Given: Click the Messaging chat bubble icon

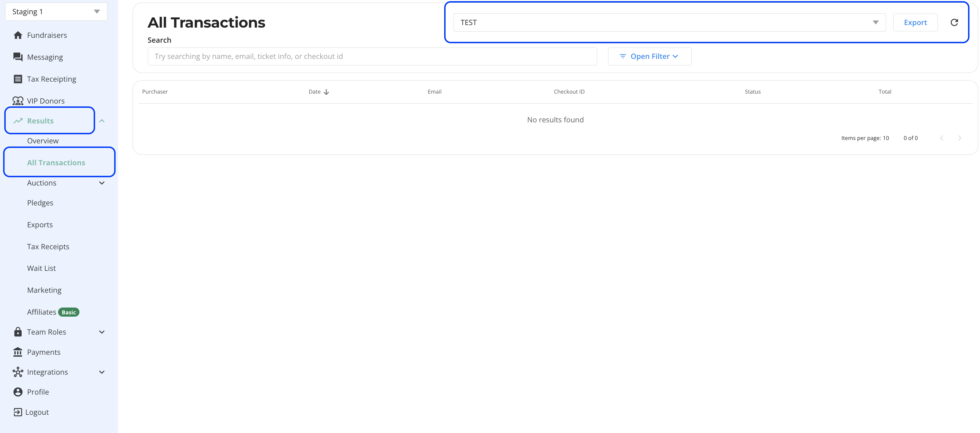Looking at the screenshot, I should tap(18, 57).
